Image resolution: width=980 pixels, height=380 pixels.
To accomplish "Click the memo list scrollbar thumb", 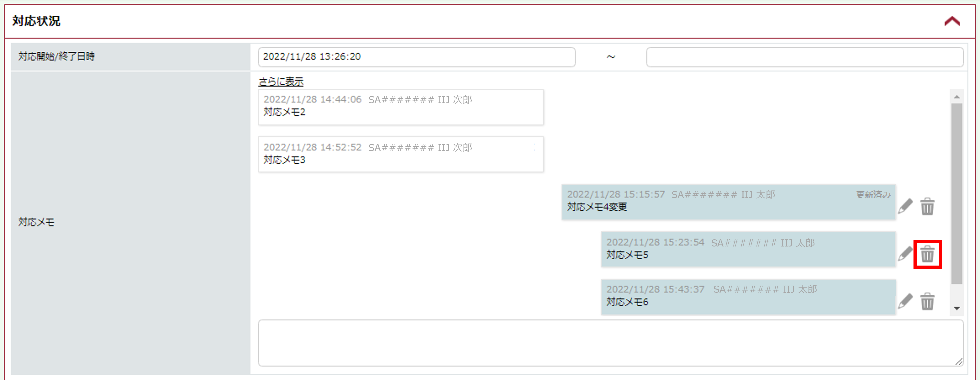I will tap(957, 194).
